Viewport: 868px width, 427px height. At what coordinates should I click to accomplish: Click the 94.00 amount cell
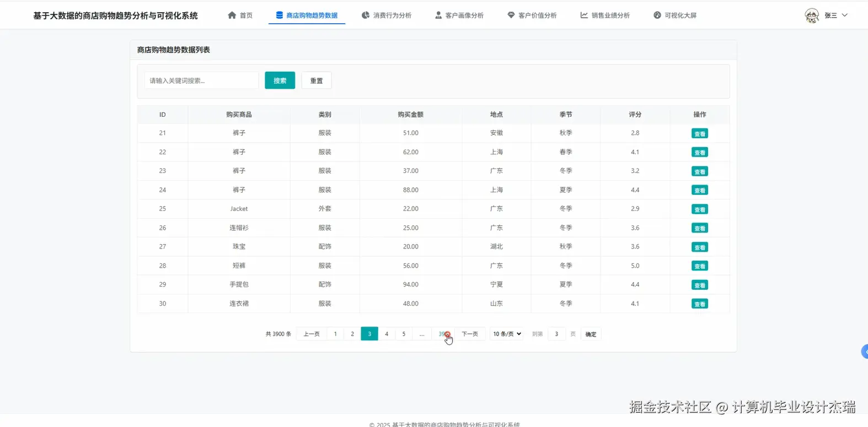[x=411, y=284]
